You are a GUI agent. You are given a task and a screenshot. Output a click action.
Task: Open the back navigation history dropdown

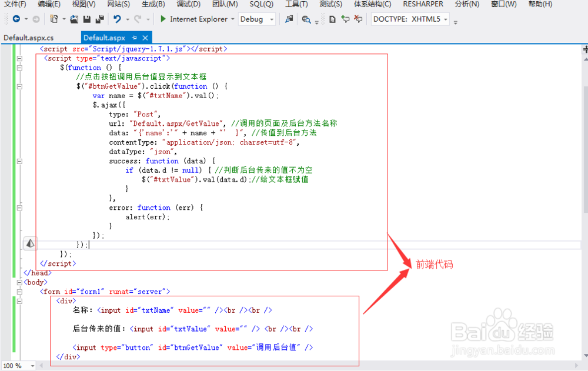tap(26, 19)
